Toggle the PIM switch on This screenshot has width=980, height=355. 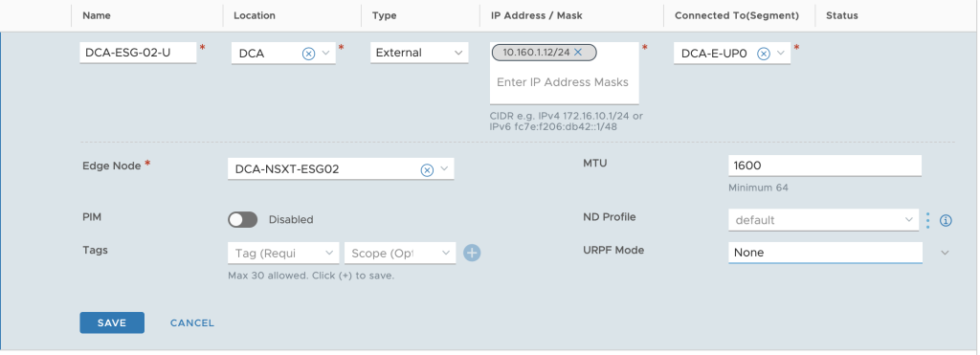(x=242, y=219)
